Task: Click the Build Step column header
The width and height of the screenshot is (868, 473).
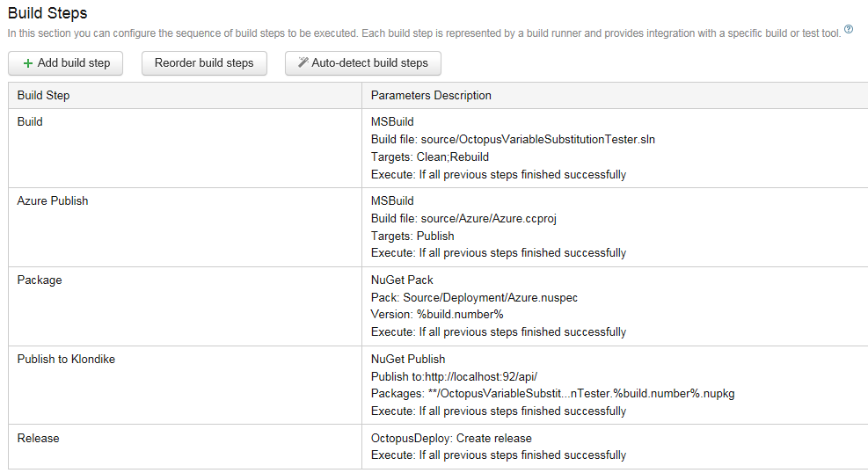Action: pos(44,96)
